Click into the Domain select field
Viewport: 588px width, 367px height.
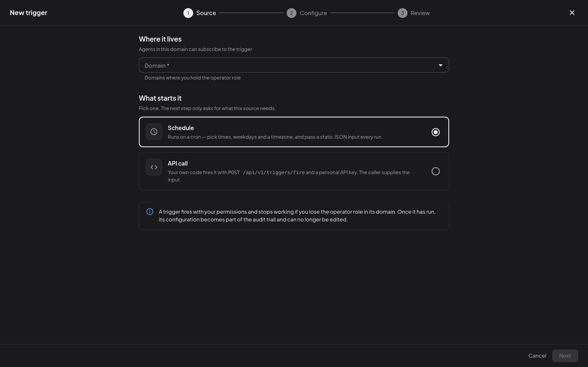[x=294, y=65]
